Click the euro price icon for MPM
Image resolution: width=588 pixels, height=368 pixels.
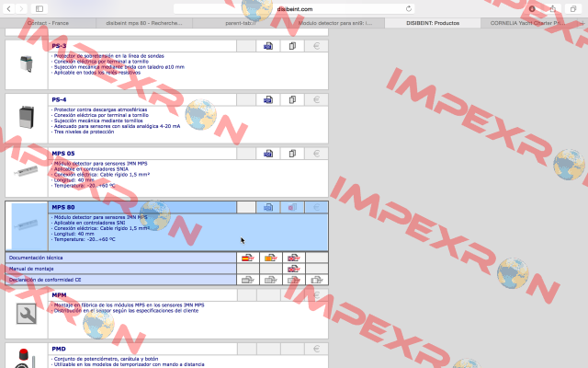click(x=316, y=295)
